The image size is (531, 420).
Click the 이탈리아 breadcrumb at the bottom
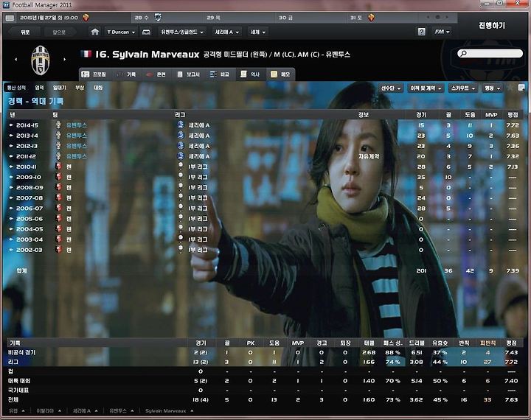[x=45, y=410]
